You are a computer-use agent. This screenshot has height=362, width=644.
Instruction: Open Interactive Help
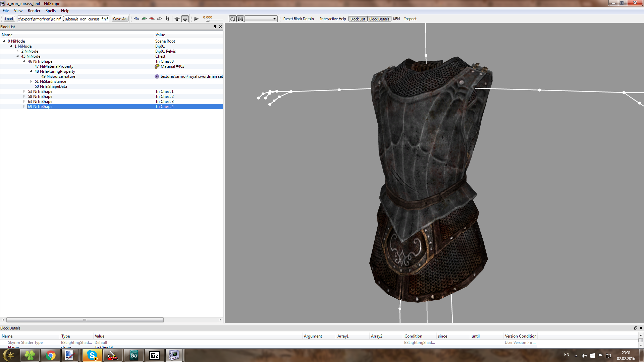(x=333, y=19)
